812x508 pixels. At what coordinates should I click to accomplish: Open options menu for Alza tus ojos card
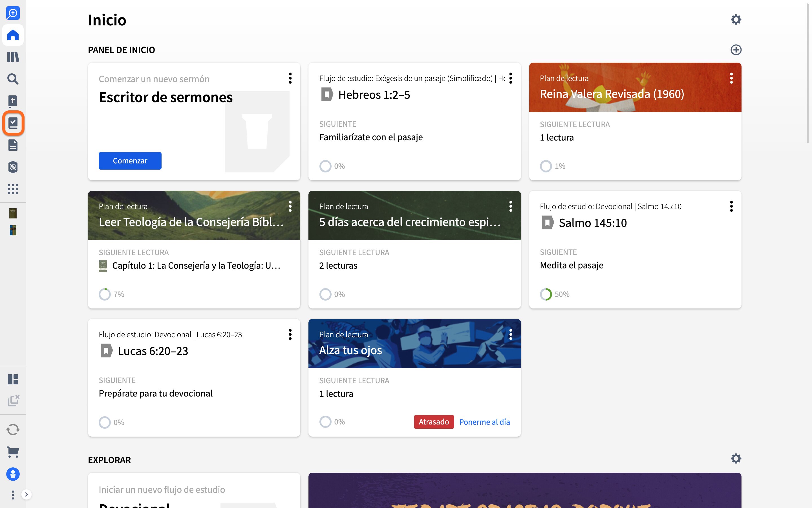[x=510, y=334]
